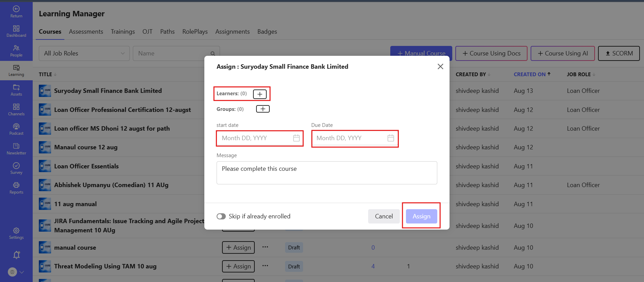Switch to the Trainings tab

click(123, 32)
